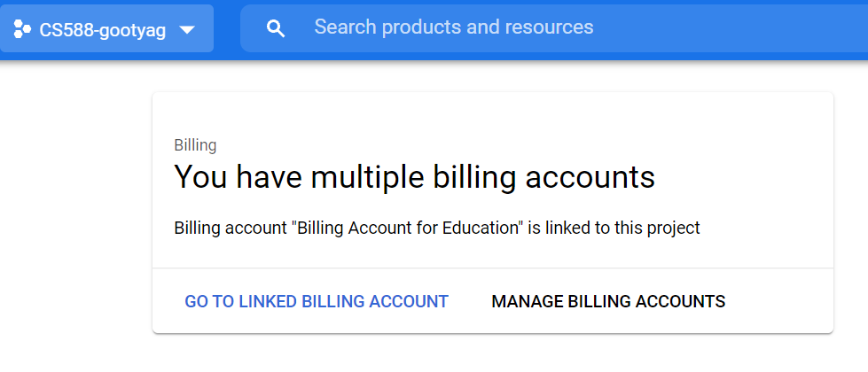Click the word 'MANAGE' in the black button
The image size is (868, 372).
[x=528, y=301]
